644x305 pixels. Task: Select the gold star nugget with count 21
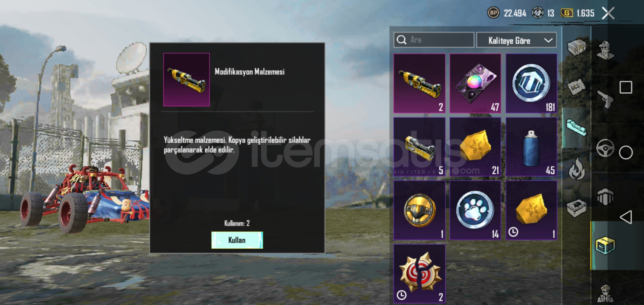(x=475, y=147)
